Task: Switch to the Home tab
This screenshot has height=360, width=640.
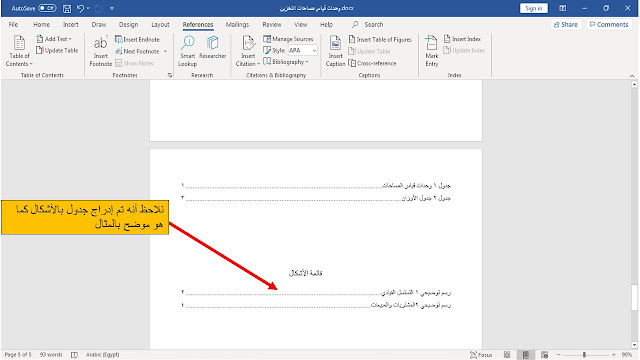Action: coord(41,24)
